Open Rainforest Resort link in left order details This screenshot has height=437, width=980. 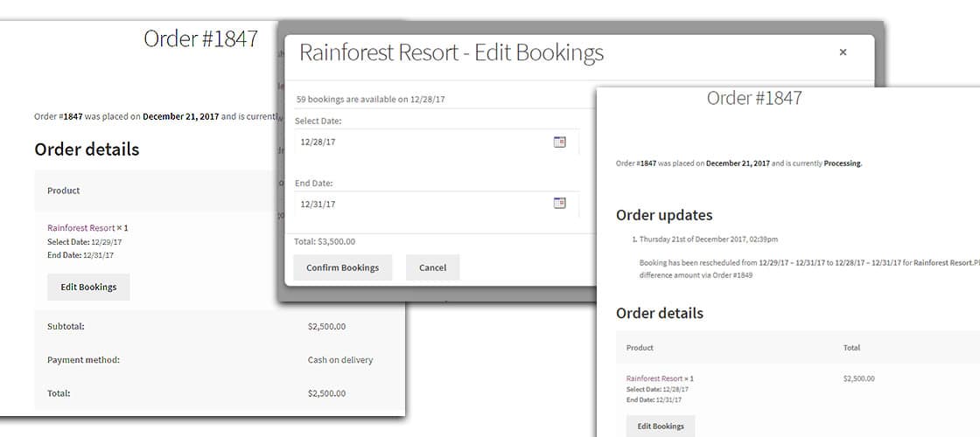(x=80, y=227)
